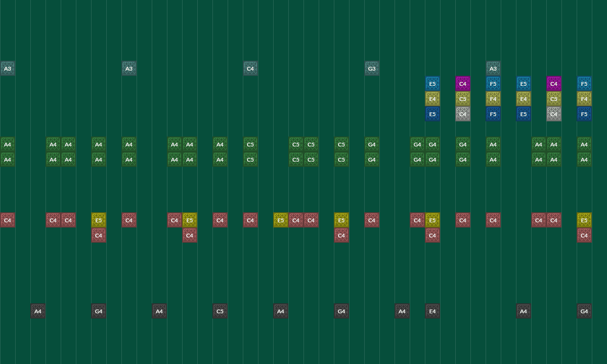Click the second dark-blue E5 block
The height and width of the screenshot is (364, 607).
[x=524, y=114]
